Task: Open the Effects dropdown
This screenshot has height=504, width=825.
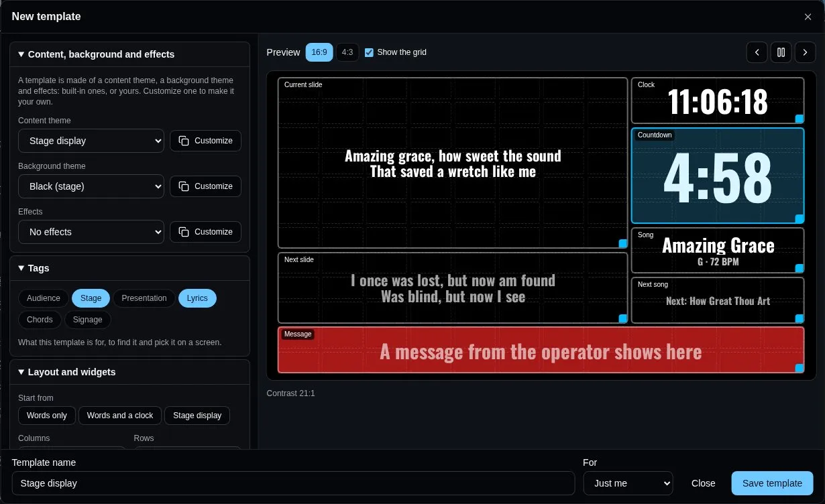Action: 91,232
